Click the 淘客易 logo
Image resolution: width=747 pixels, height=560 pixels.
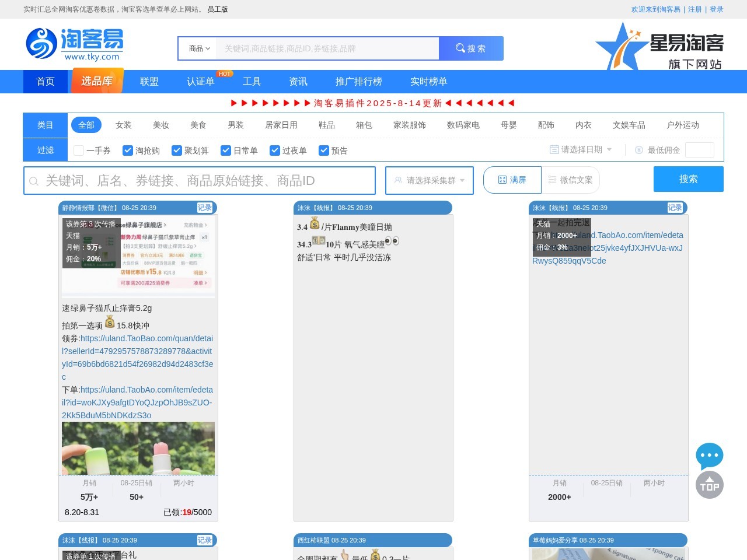pos(74,44)
